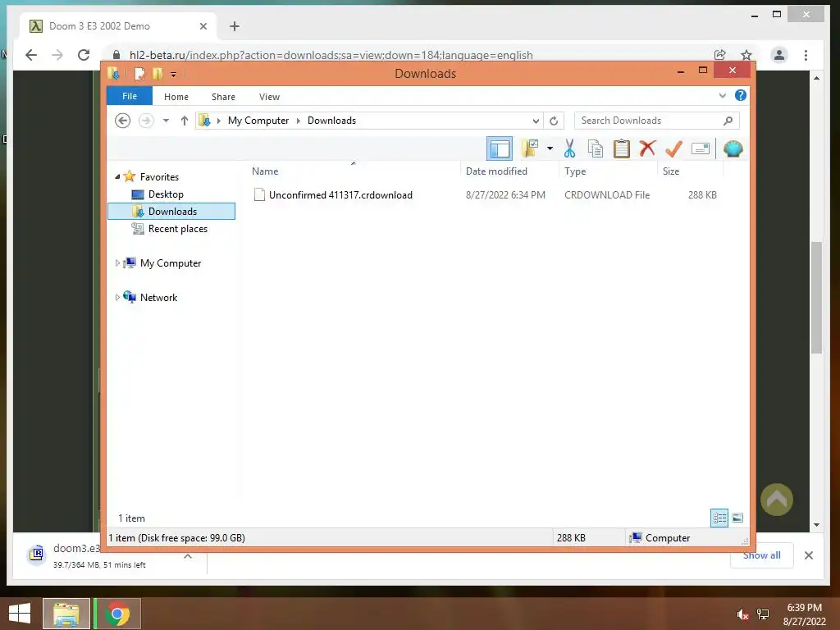Close the Doom 3 E3 2002 Demo tab
Viewport: 840px width, 630px height.
[203, 26]
